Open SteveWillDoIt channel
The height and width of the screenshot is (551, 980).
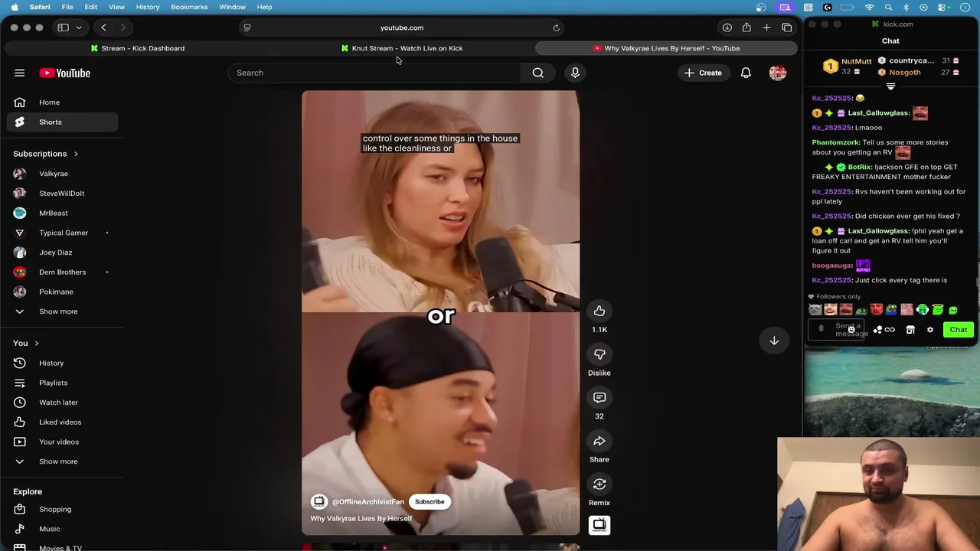coord(61,194)
